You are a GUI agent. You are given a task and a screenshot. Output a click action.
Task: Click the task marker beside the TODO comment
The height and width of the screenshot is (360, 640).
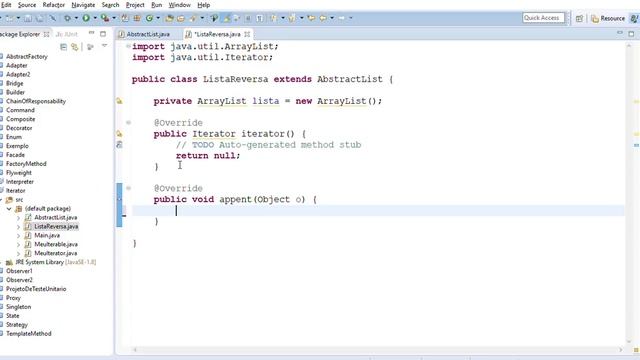point(119,144)
